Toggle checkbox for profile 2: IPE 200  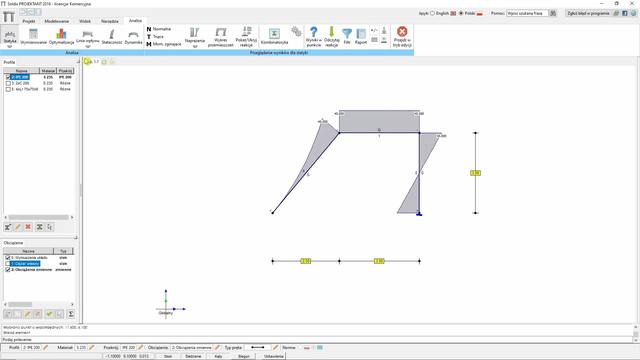point(8,77)
